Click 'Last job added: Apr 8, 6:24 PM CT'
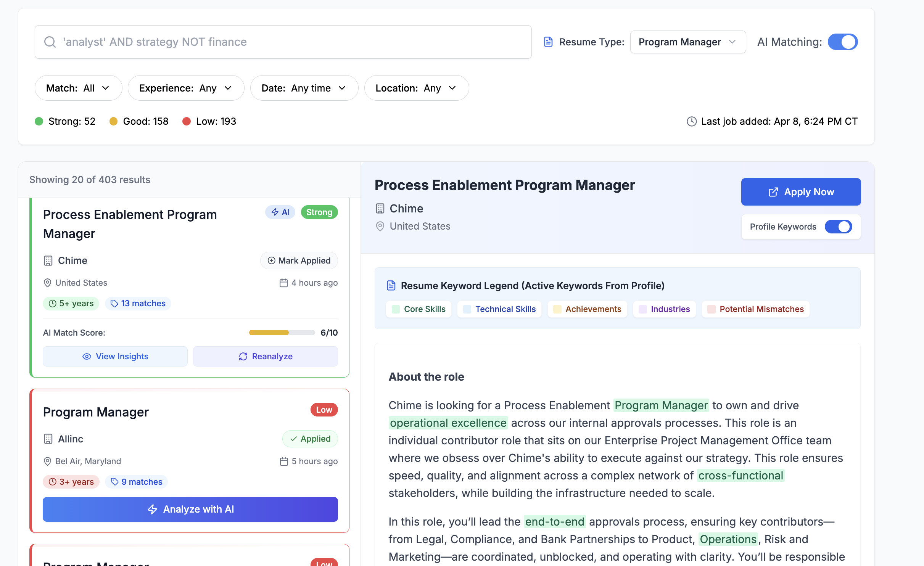Screen dimensions: 924x566 pos(779,121)
